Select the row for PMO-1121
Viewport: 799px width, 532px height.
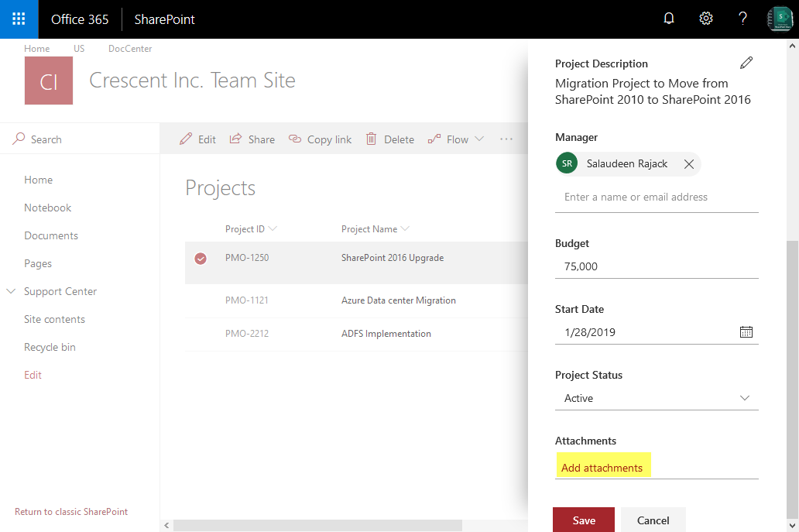click(201, 300)
